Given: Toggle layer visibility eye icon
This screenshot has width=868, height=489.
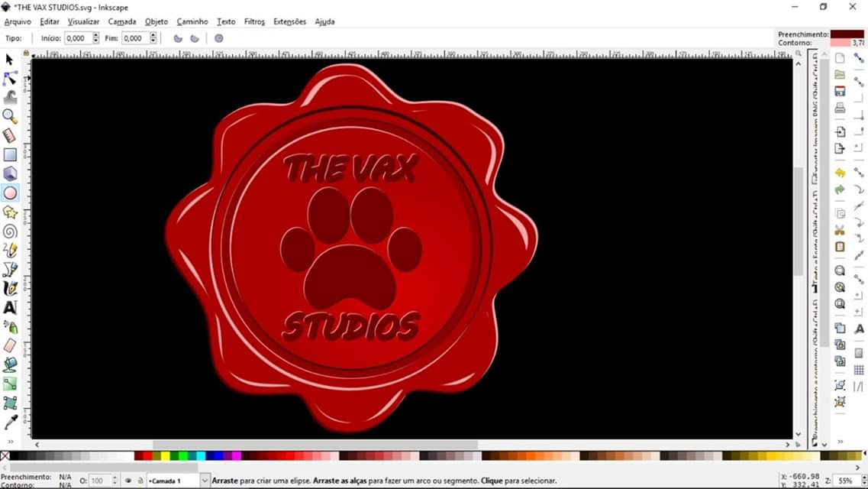Looking at the screenshot, I should point(128,481).
